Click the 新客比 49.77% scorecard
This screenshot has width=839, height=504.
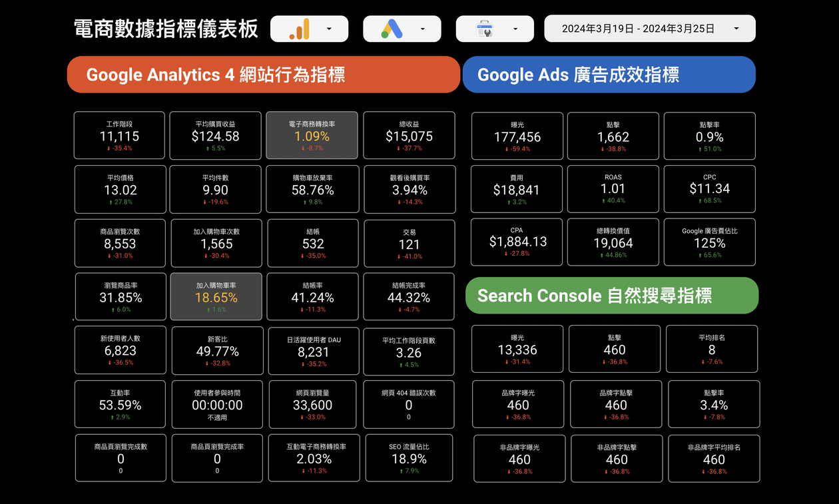[218, 350]
